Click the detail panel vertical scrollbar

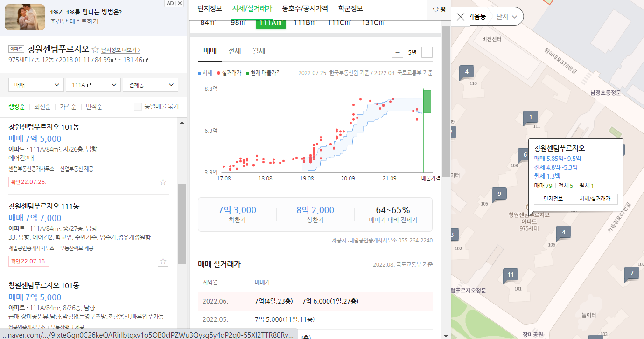pos(446,101)
